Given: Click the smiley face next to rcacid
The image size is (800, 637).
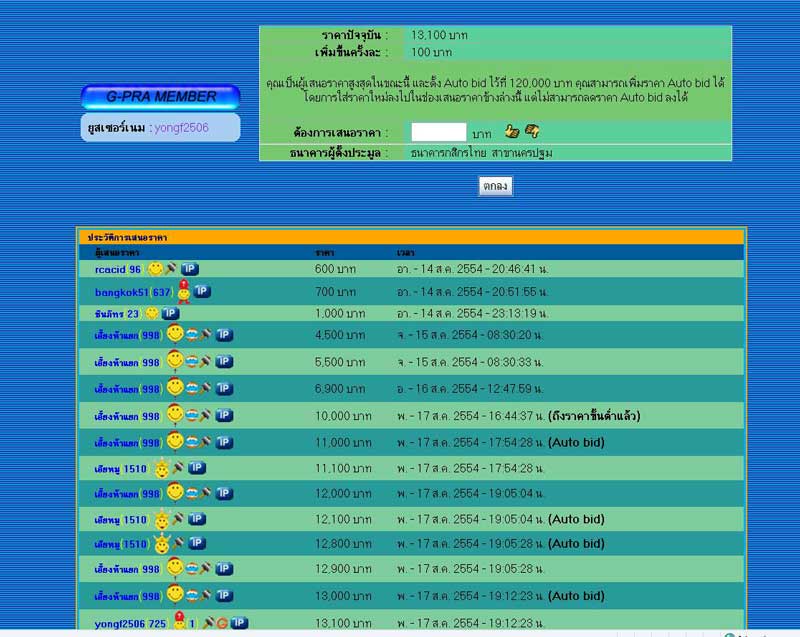Looking at the screenshot, I should click(155, 269).
